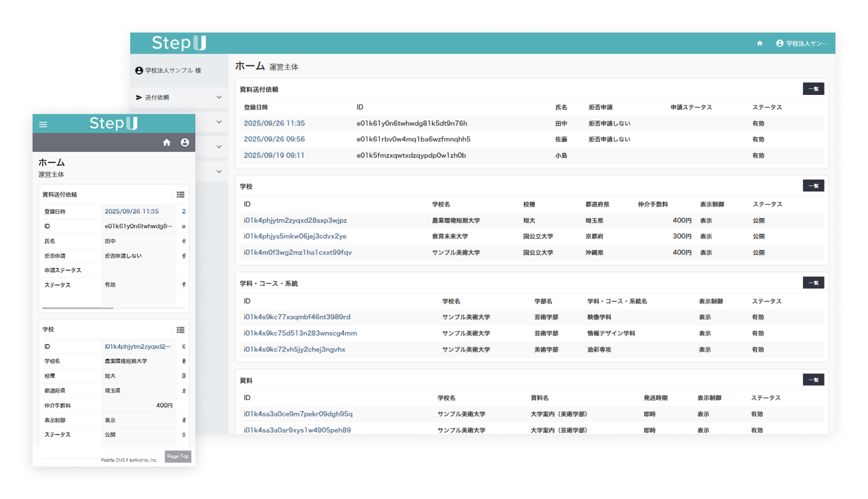Click list icon in mobile 資料送付依頼 panel

point(181,195)
